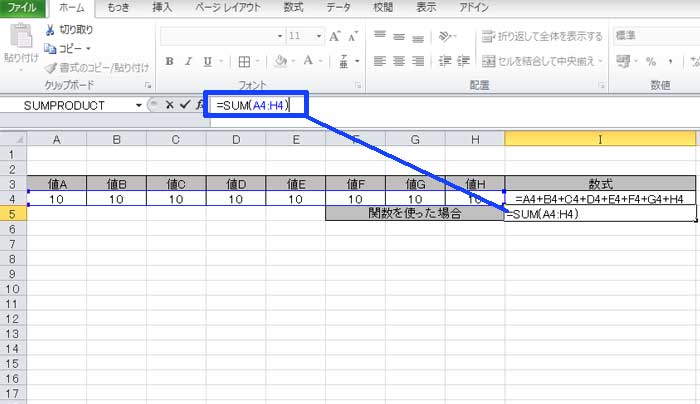Toggle Underline formatting
Viewport: 700px width, 404px height.
click(x=208, y=61)
